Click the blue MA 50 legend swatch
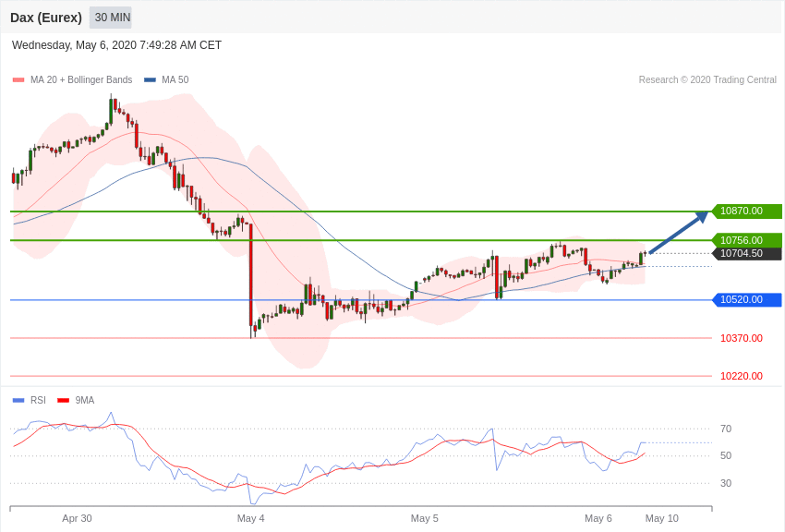785x532 pixels. click(x=150, y=80)
